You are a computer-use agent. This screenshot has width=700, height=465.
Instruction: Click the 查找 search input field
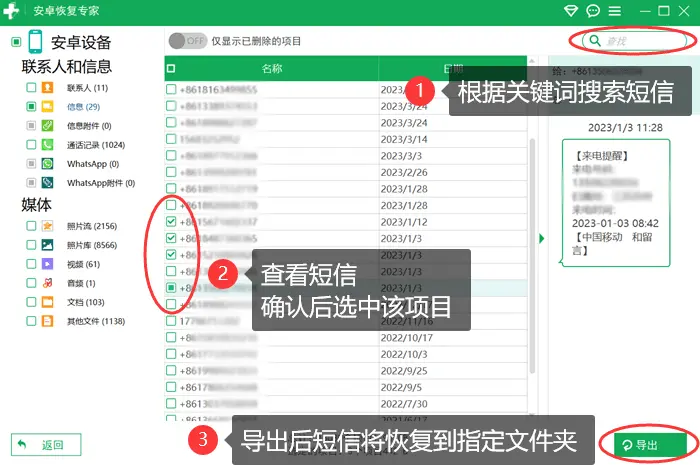pyautogui.click(x=634, y=41)
